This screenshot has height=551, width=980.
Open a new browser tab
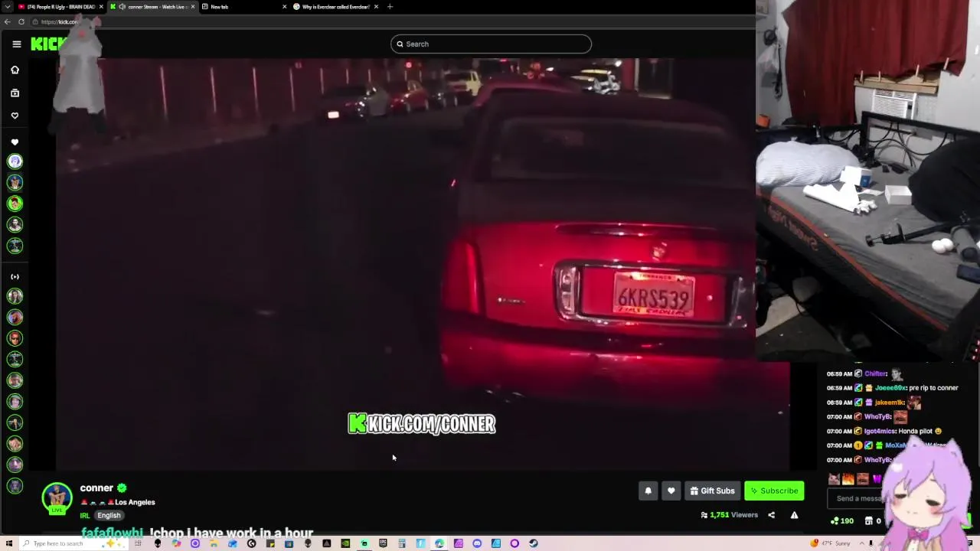coord(390,7)
